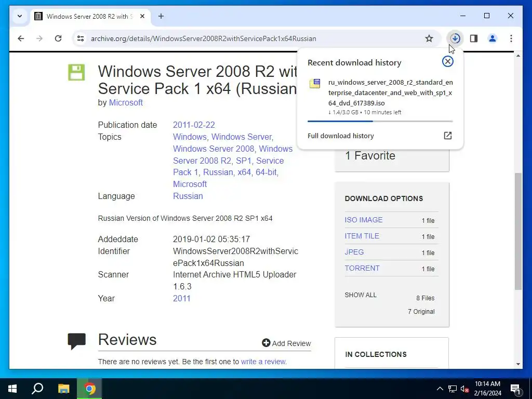Open File Explorer from the taskbar
Screen dimensions: 532x399
(x=63, y=389)
